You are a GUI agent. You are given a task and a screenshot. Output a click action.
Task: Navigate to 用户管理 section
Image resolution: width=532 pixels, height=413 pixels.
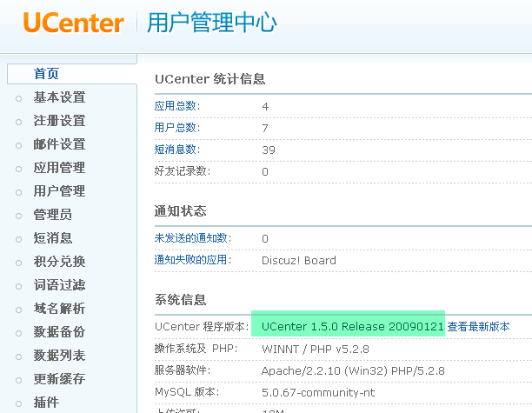59,191
